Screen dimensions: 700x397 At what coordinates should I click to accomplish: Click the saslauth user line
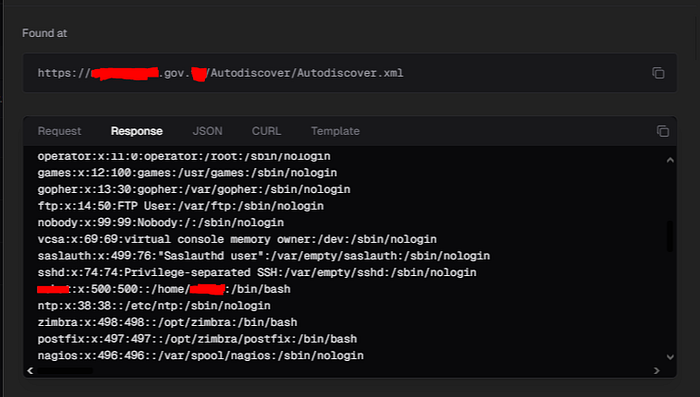(x=263, y=255)
